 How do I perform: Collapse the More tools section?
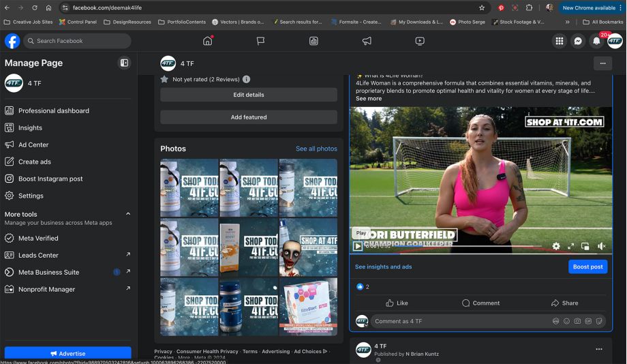[x=127, y=214]
